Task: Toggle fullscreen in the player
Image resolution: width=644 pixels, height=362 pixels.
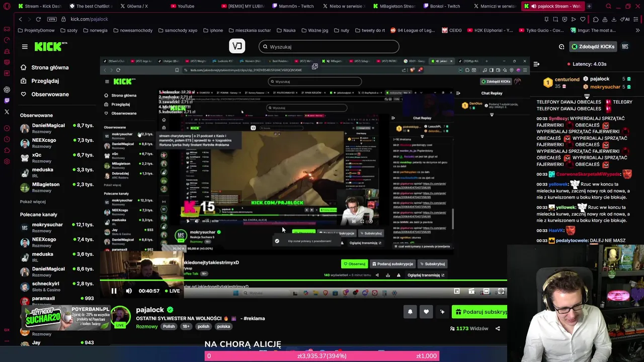Action: [x=501, y=291]
